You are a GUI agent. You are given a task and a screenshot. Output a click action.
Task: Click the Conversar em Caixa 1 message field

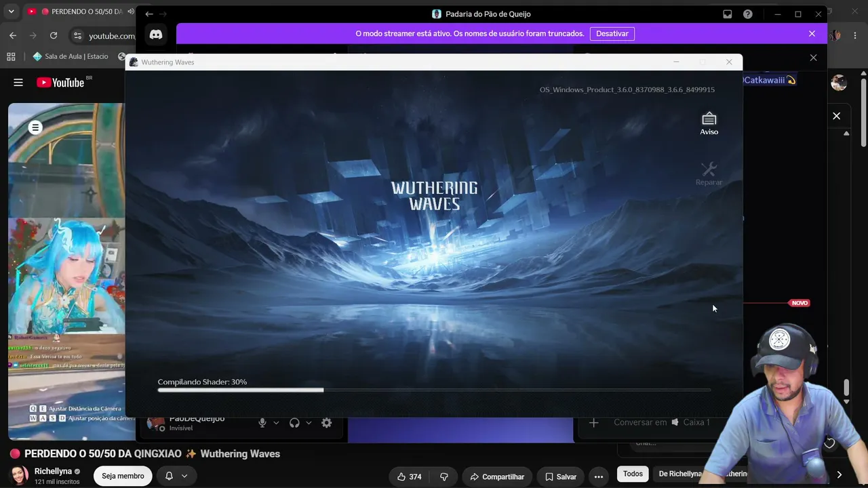pos(661,422)
